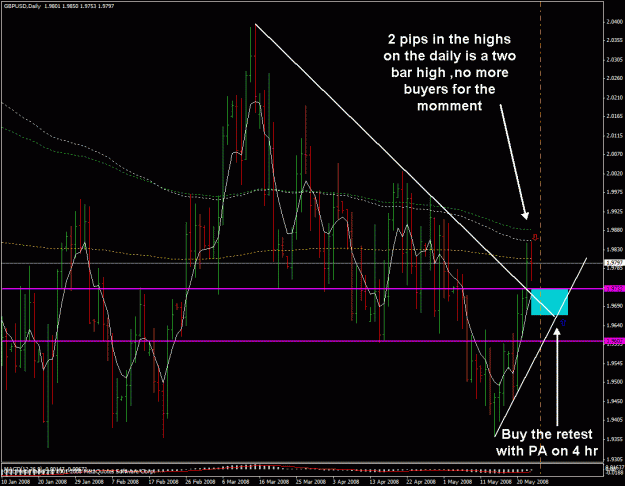625x486 pixels.
Task: Click the 7 Feb 2008 date label
Action: (x=126, y=482)
